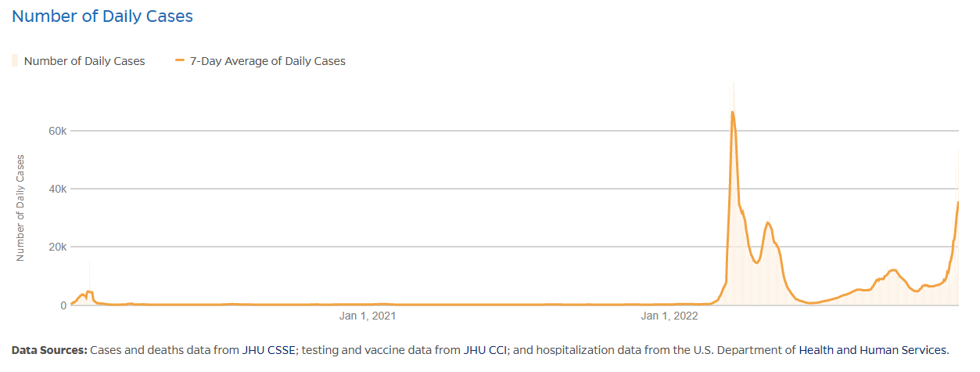Click the second peak near 28k after the main spike

tap(768, 223)
